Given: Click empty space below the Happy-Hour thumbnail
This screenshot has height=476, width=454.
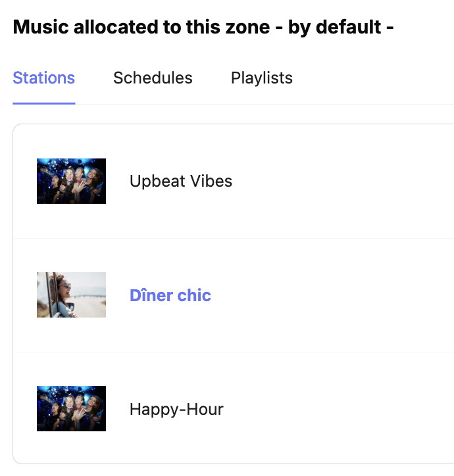Looking at the screenshot, I should pyautogui.click(x=71, y=448).
